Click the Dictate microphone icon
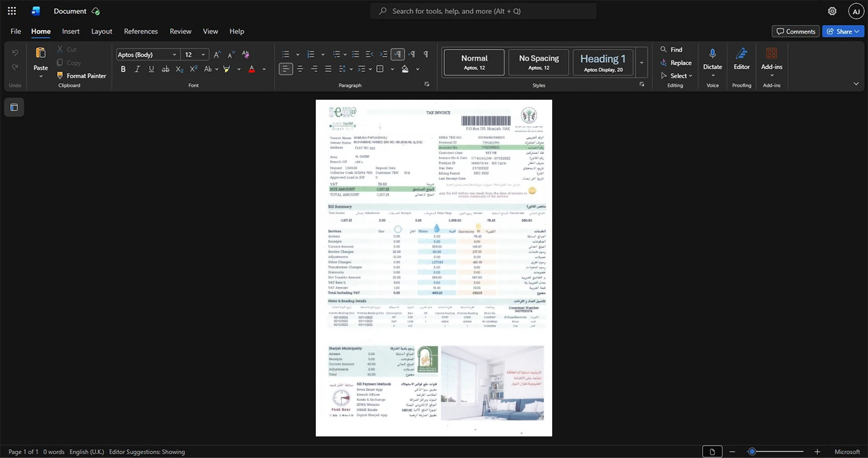 (712, 55)
